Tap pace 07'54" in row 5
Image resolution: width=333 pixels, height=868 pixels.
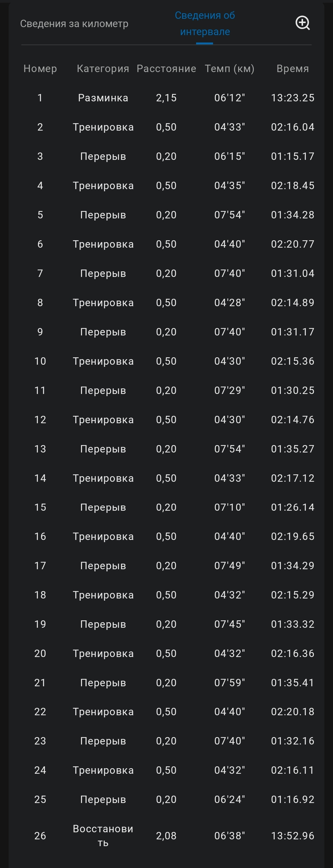(x=229, y=215)
